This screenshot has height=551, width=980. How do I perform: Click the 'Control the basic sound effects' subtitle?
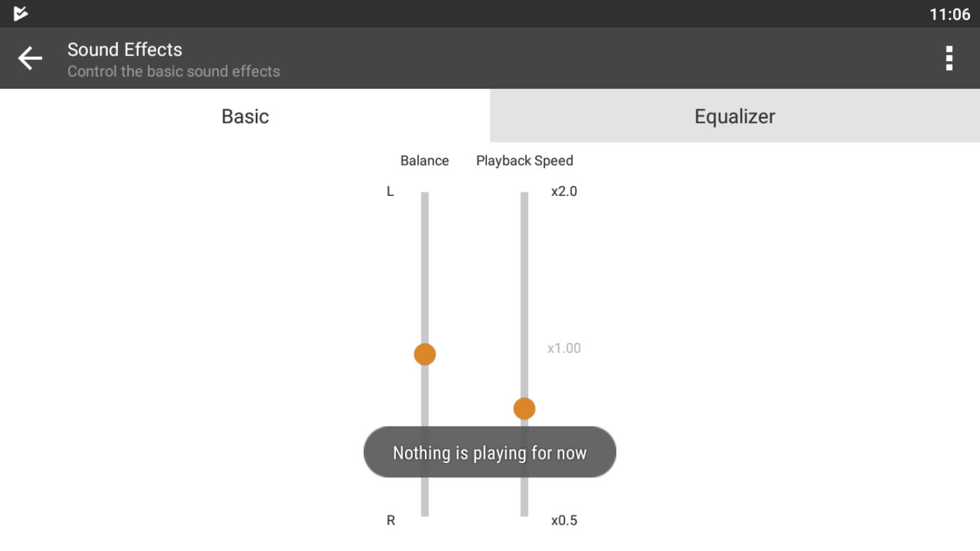click(x=173, y=71)
